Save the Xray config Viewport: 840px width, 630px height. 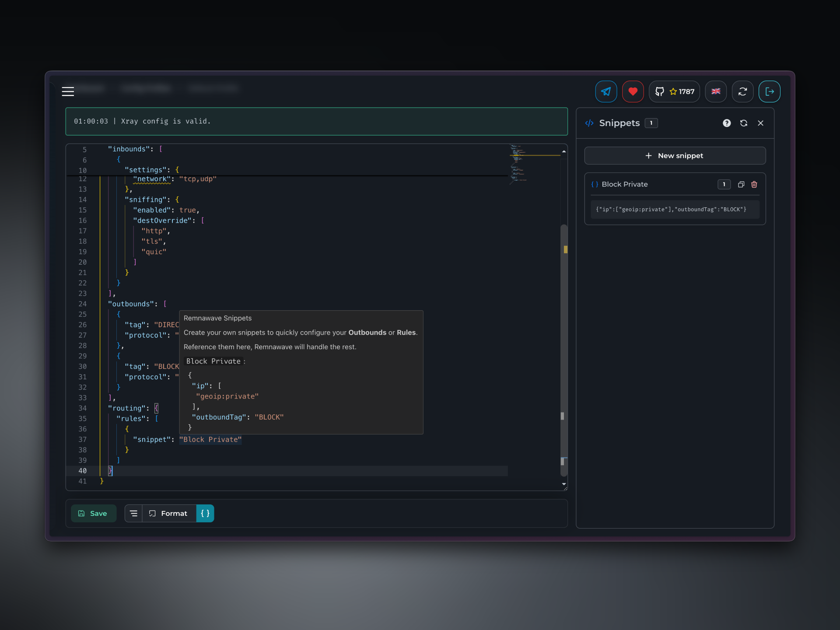(93, 514)
